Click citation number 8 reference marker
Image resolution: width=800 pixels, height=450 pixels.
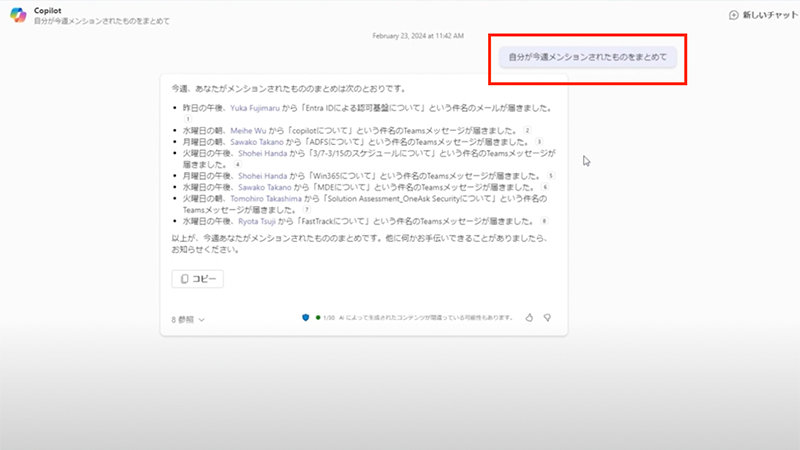pyautogui.click(x=544, y=221)
